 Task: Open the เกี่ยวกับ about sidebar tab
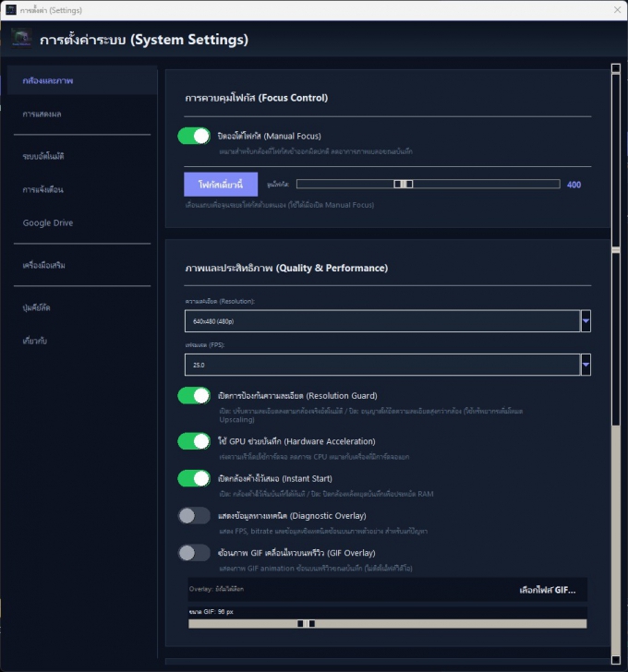pos(82,342)
